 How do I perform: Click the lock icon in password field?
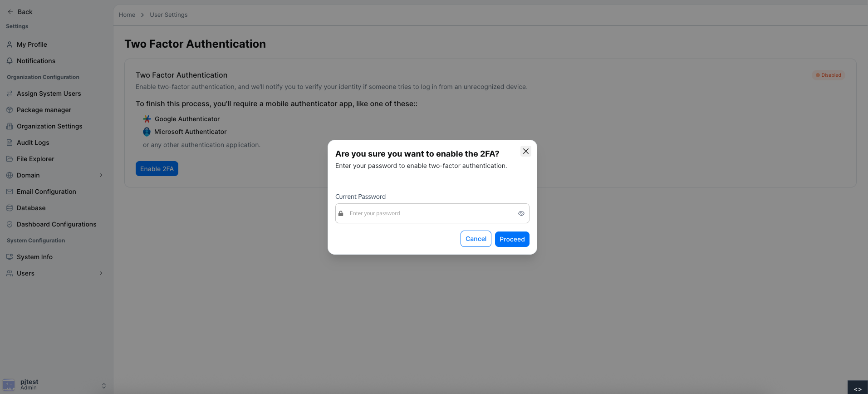pyautogui.click(x=341, y=213)
